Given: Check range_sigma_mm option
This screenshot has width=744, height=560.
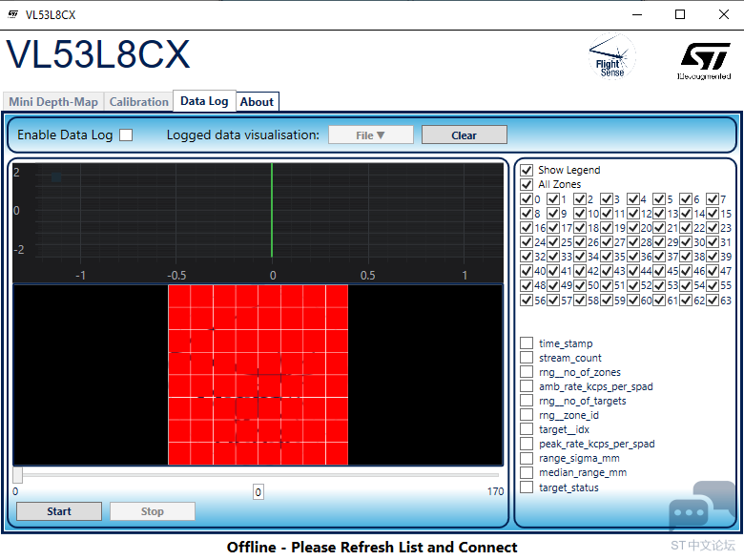Looking at the screenshot, I should click(x=527, y=458).
